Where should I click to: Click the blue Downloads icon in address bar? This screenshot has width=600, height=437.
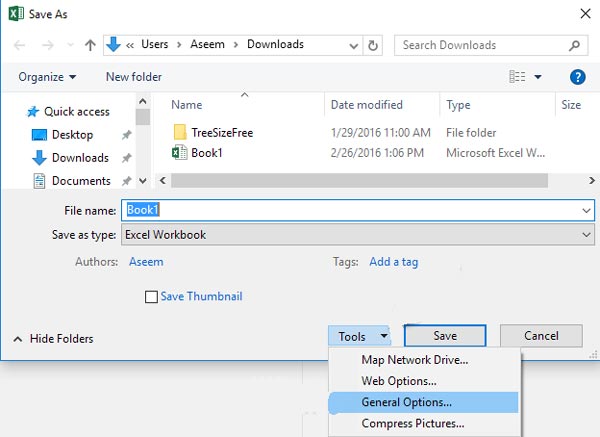pyautogui.click(x=113, y=44)
